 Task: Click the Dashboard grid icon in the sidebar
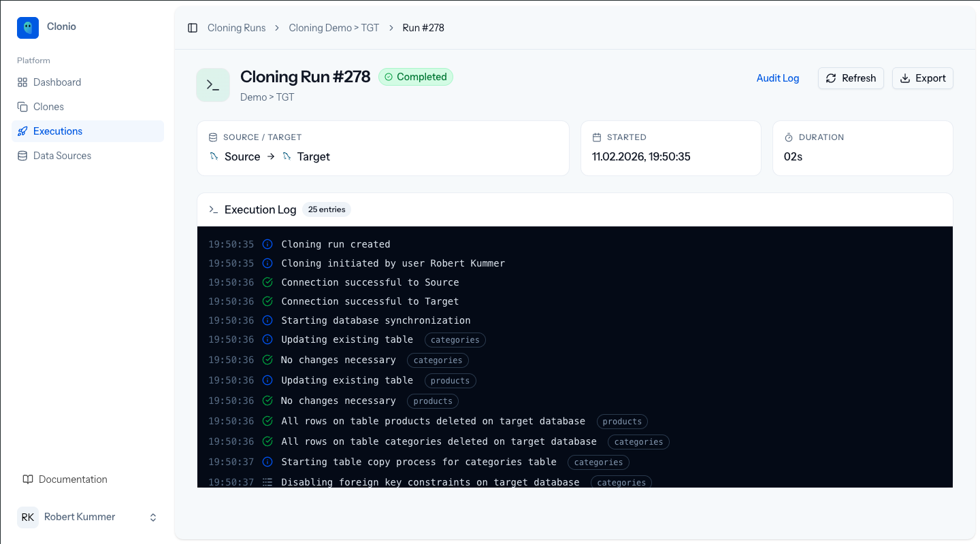24,82
